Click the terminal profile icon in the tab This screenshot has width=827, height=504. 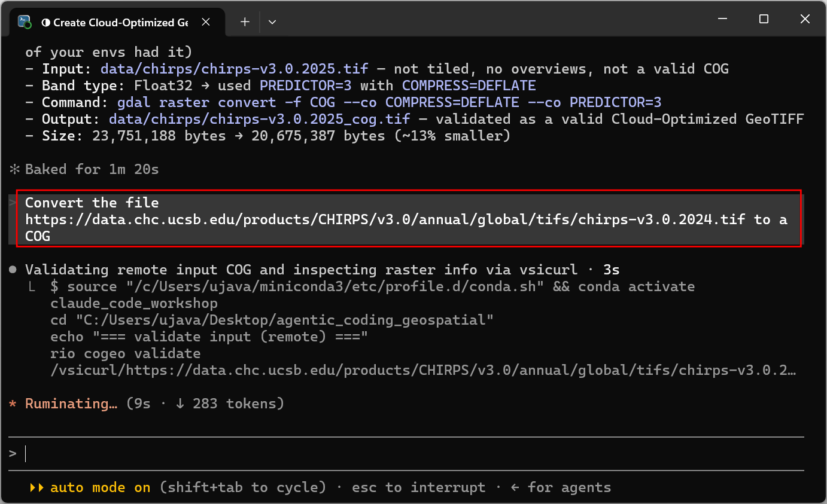pos(25,22)
